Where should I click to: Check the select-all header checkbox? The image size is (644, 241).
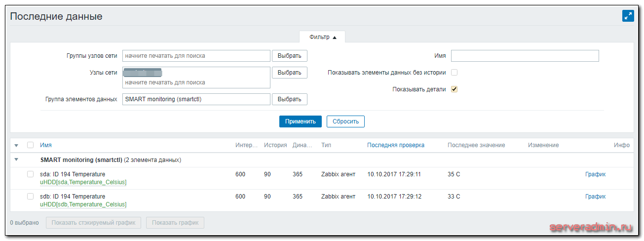tap(31, 145)
